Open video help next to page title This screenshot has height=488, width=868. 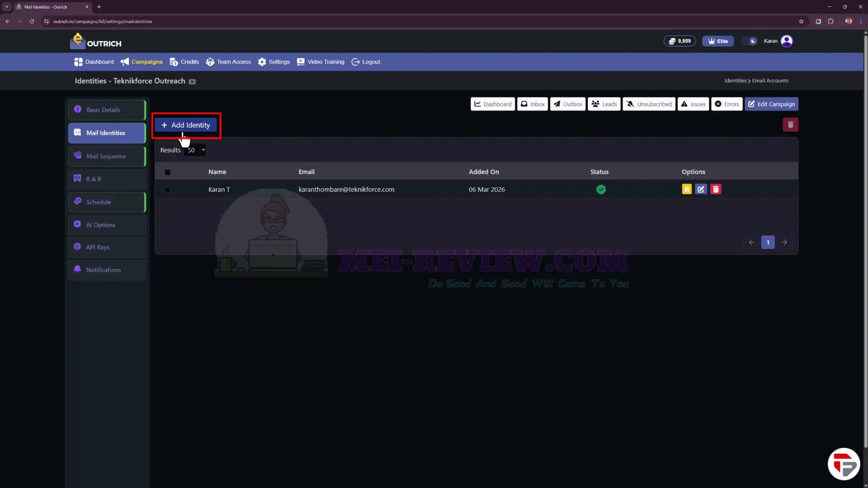pos(192,82)
